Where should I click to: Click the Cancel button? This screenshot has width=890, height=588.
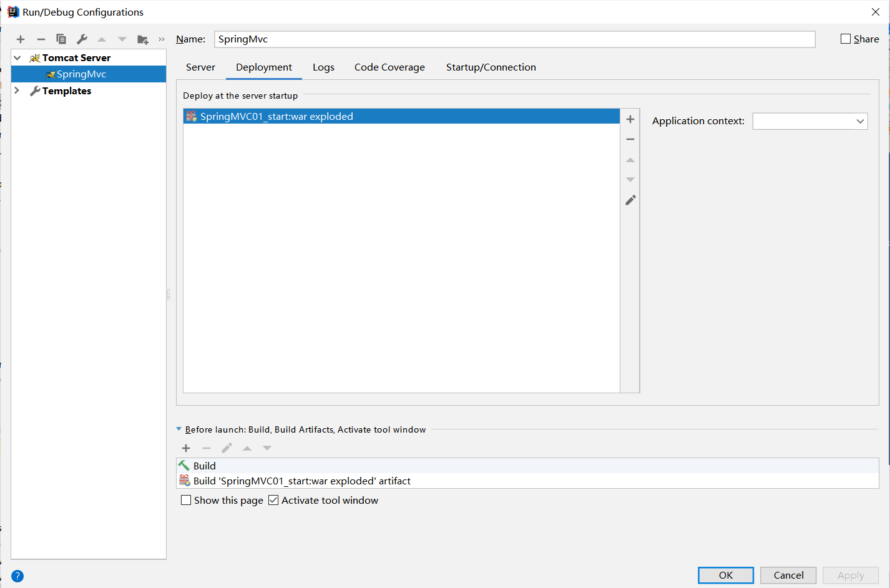pos(788,575)
